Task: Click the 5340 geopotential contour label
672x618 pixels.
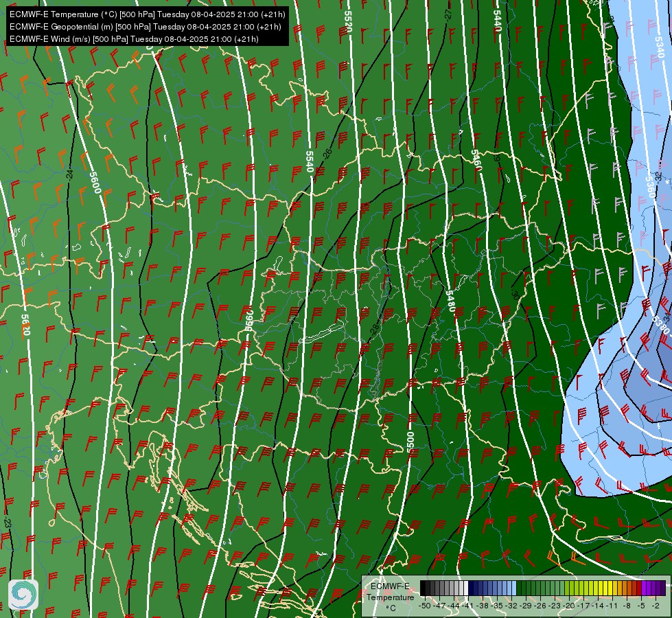Action: coord(660,47)
